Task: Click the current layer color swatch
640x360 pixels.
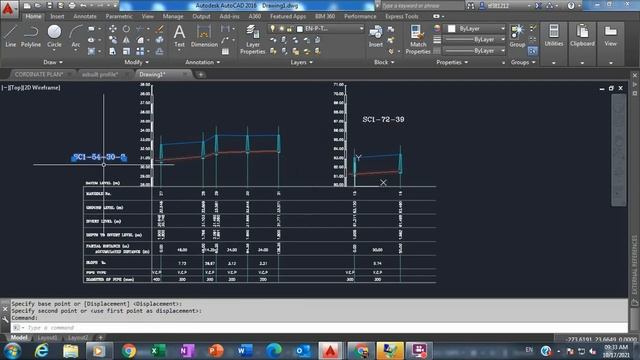Action: click(x=300, y=29)
